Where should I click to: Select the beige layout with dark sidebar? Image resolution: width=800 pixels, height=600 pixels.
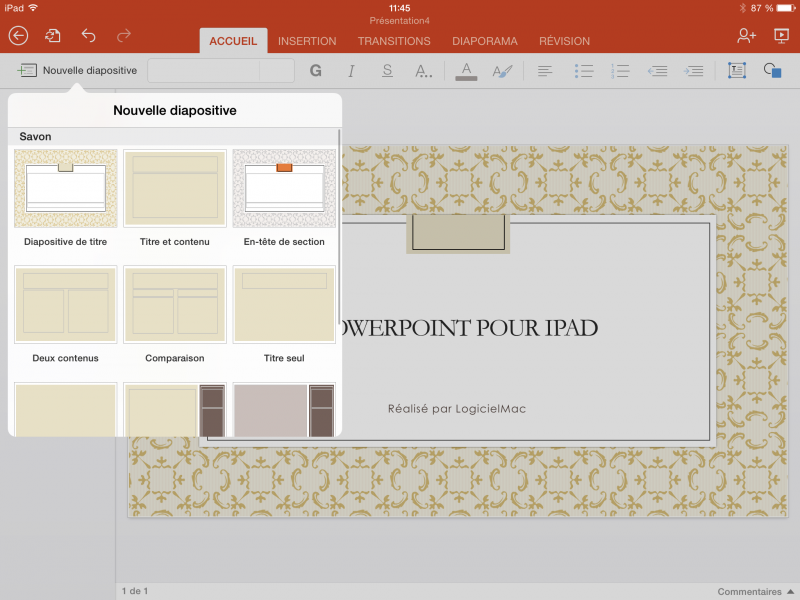175,409
